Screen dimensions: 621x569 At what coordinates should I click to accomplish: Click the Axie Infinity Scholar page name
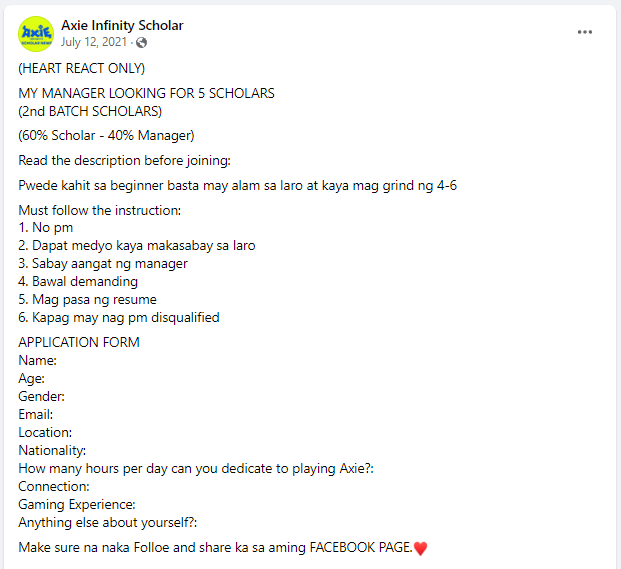122,25
